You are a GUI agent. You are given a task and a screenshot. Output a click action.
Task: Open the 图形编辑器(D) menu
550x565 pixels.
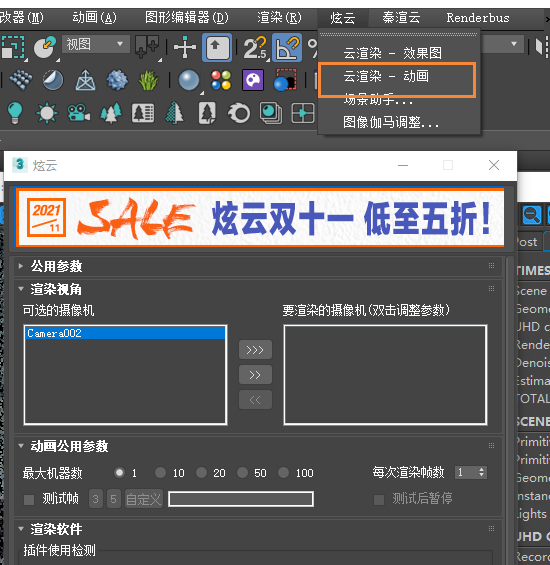click(187, 17)
